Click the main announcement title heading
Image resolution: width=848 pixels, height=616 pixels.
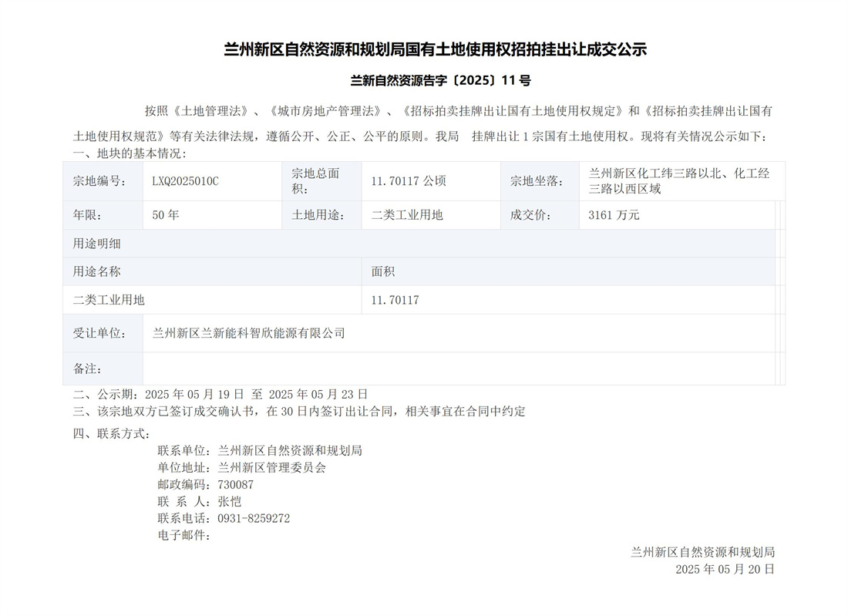435,50
